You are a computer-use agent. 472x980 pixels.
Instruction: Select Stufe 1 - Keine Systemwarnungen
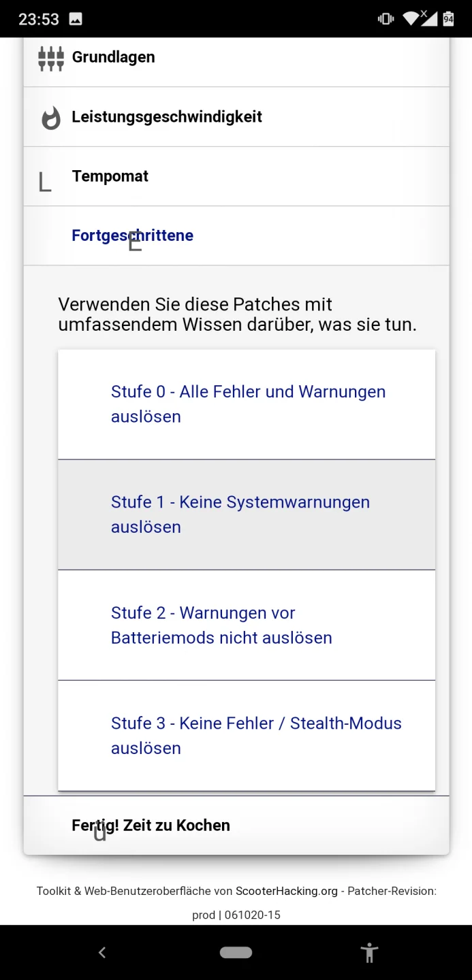pyautogui.click(x=247, y=514)
